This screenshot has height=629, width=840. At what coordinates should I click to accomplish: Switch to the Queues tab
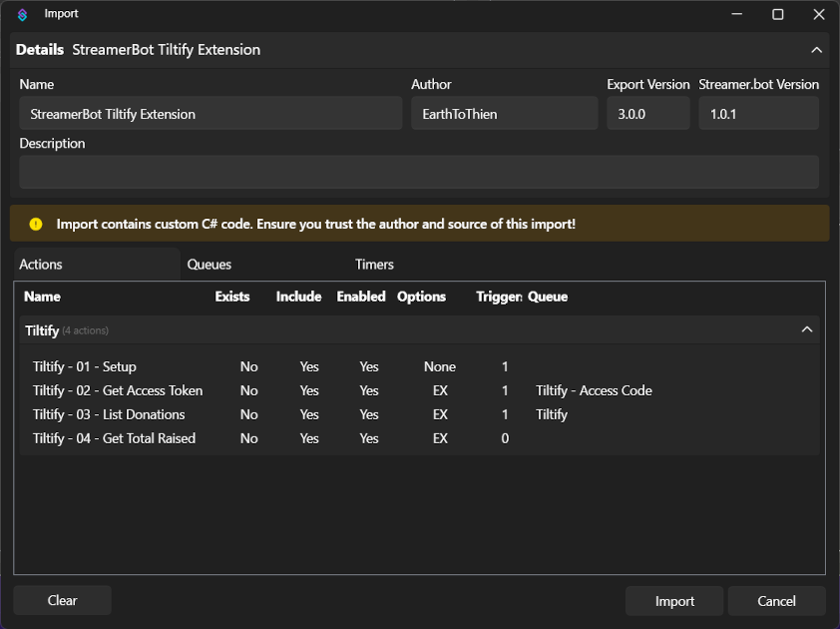pyautogui.click(x=210, y=265)
